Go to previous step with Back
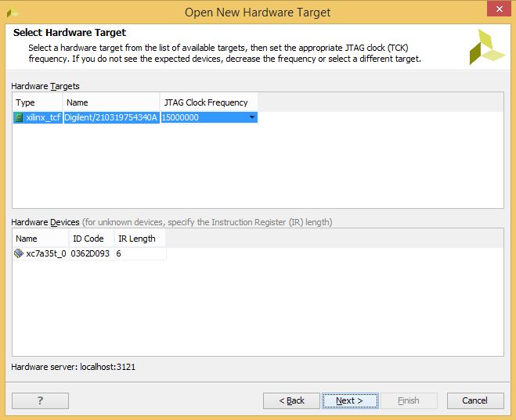The height and width of the screenshot is (420, 516). point(291,400)
